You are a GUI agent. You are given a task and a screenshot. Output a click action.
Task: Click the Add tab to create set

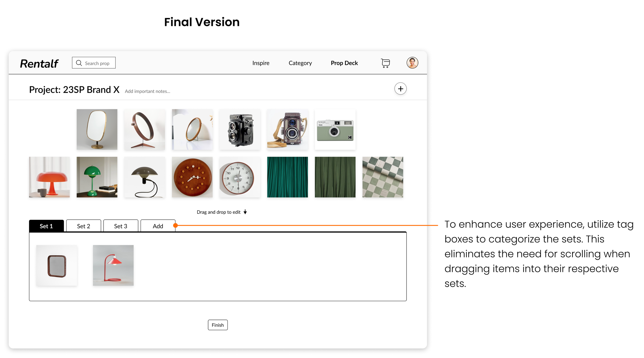point(158,226)
